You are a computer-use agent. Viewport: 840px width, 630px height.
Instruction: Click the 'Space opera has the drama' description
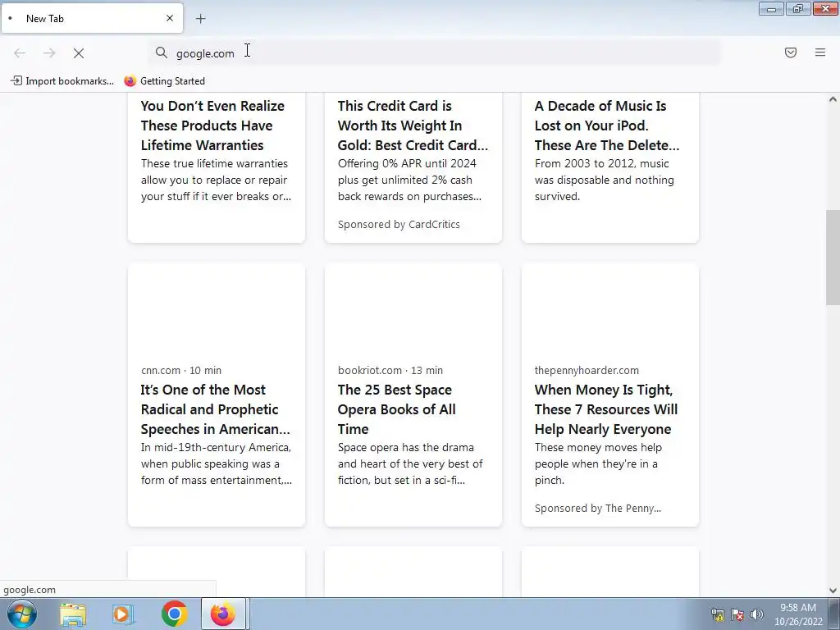coord(410,464)
